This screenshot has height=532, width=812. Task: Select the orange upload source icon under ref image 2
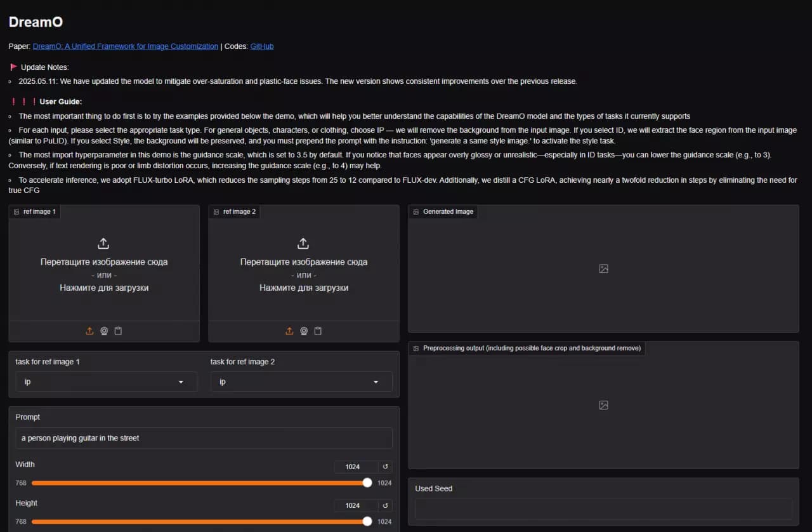289,331
